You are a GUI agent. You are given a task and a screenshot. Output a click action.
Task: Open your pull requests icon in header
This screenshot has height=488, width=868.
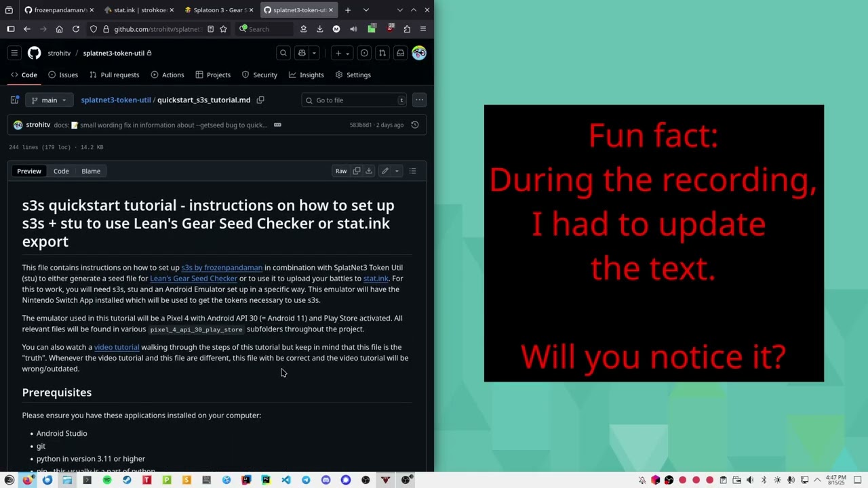point(382,53)
